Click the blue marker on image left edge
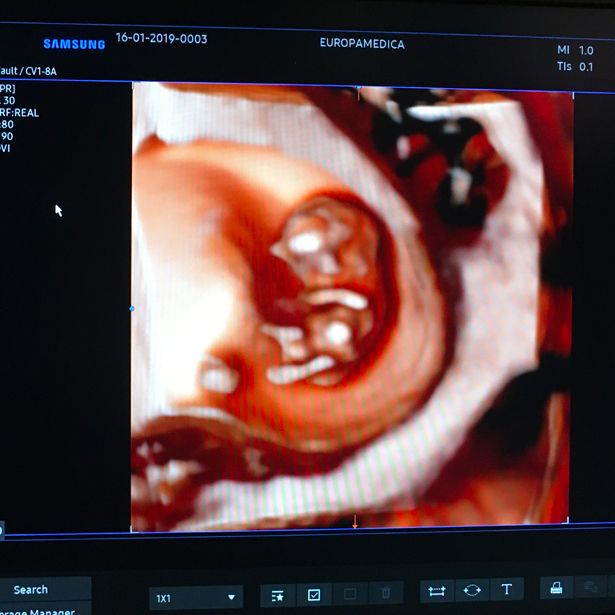The height and width of the screenshot is (615, 615). (131, 309)
